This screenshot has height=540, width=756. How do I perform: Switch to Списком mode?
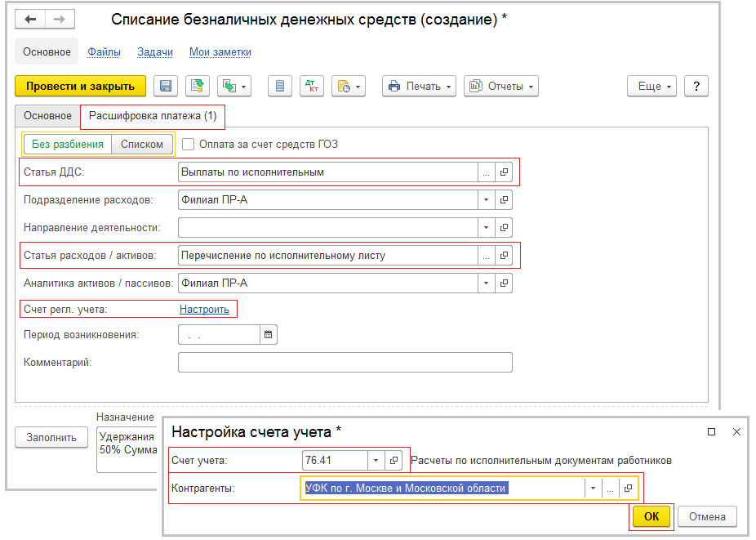(141, 145)
